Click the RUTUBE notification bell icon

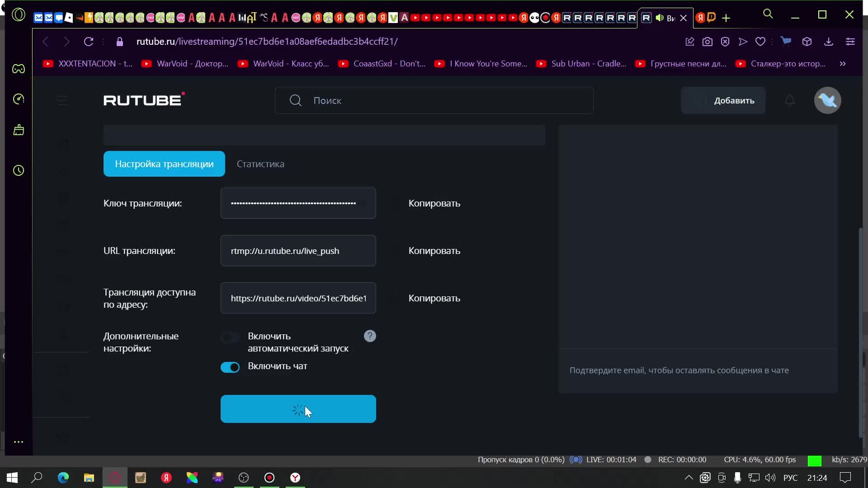790,100
